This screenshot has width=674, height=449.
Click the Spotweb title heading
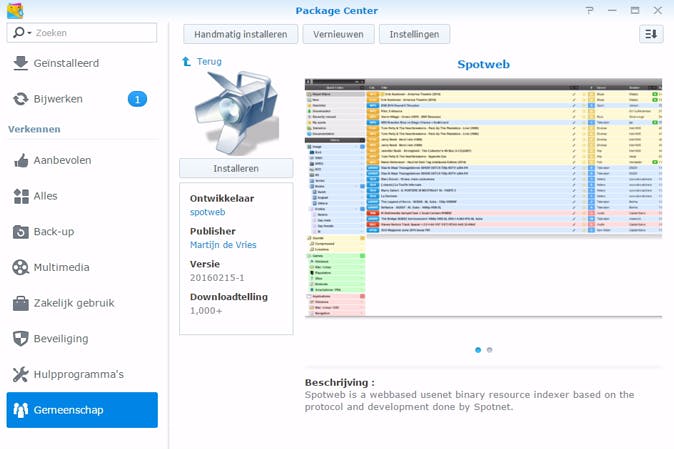(483, 64)
